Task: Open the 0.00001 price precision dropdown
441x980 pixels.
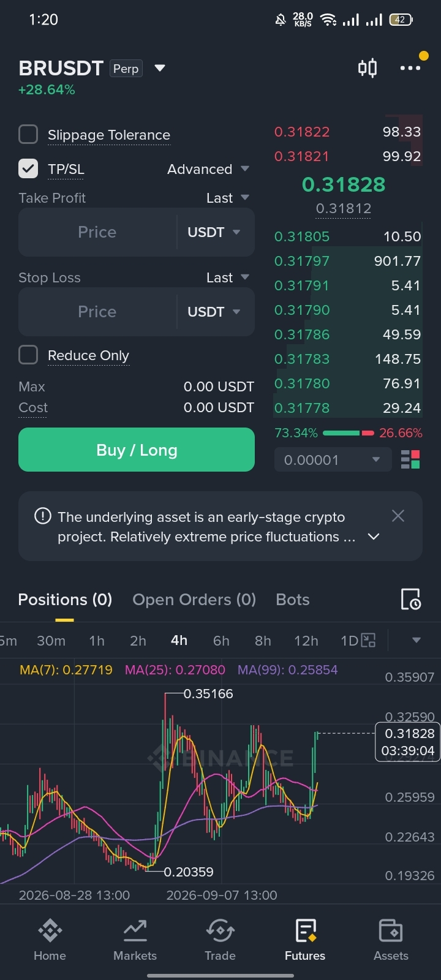Action: click(333, 460)
